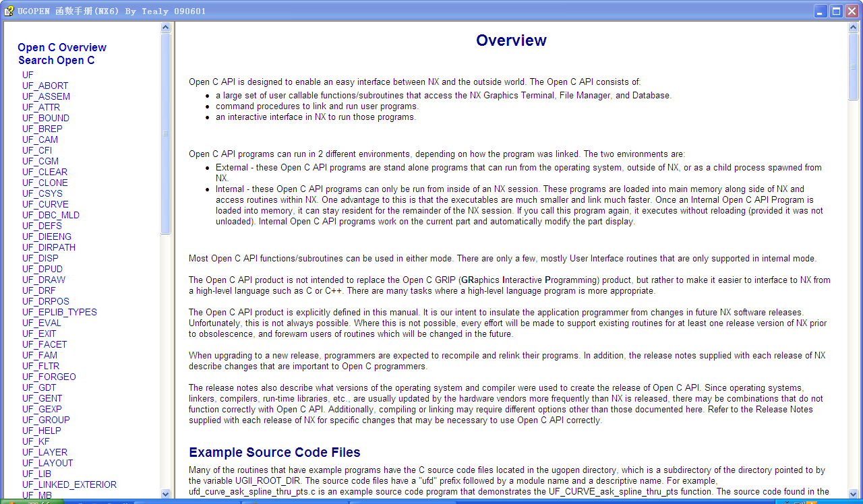
Task: Open the UF_DRAW module link
Action: point(44,280)
